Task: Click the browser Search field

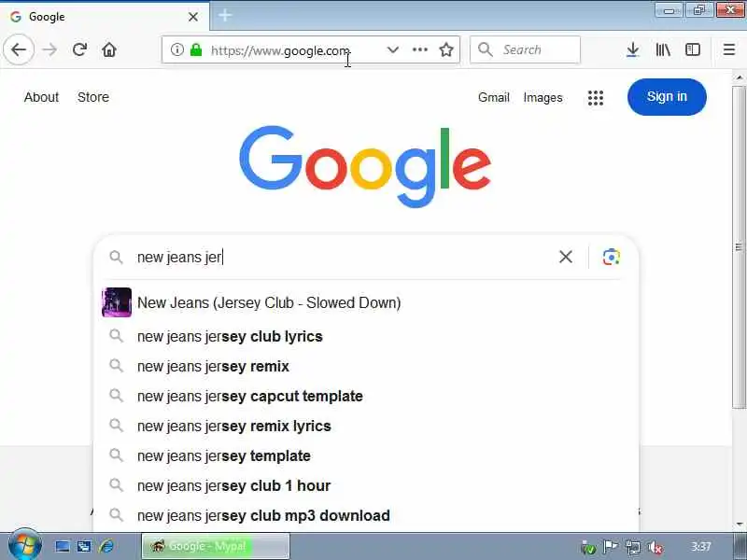Action: [x=525, y=49]
